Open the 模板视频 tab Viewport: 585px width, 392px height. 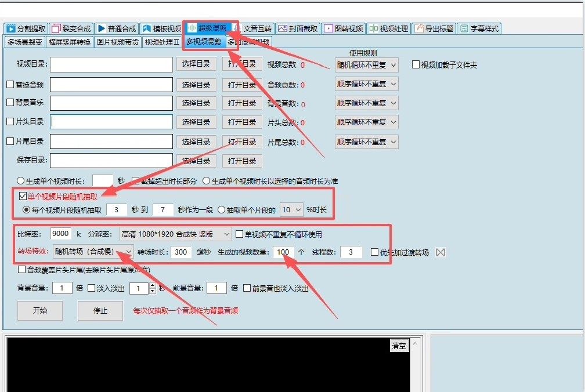point(161,28)
